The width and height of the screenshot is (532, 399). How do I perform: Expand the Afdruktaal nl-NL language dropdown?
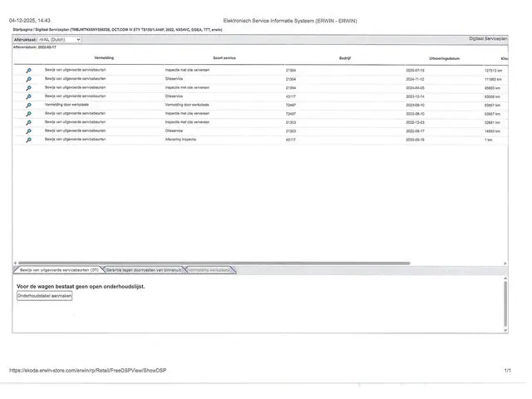[59, 39]
